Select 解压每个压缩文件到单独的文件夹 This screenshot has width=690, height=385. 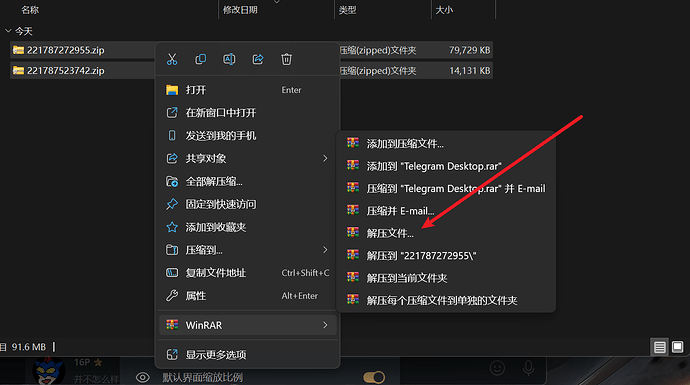(x=446, y=301)
